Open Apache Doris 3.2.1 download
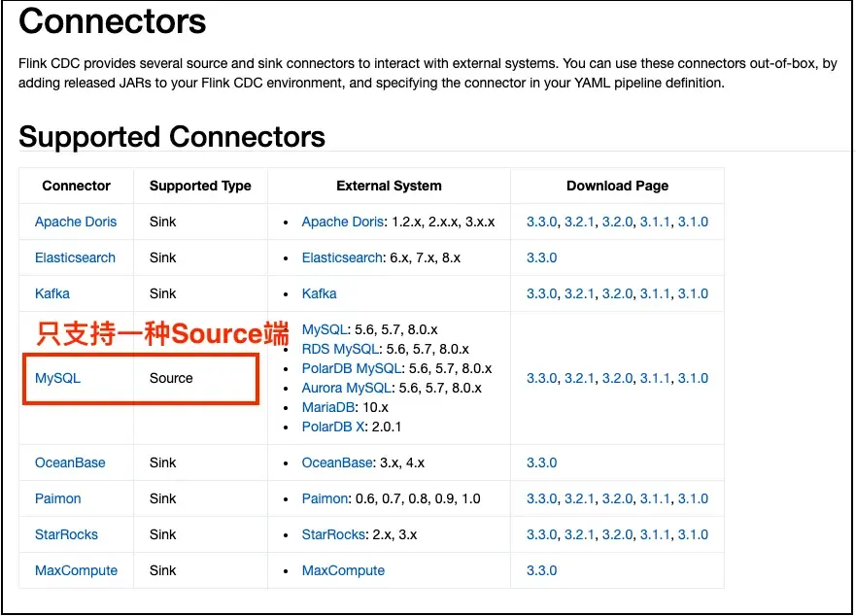Viewport: 856px width, 616px height. click(x=579, y=222)
